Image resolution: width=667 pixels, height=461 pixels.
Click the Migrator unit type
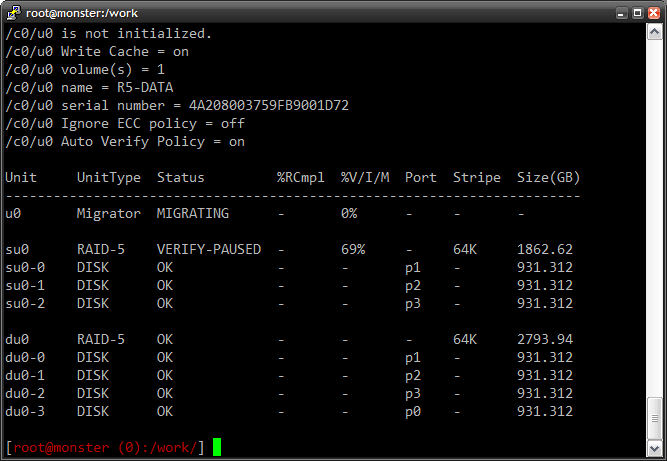pos(109,213)
